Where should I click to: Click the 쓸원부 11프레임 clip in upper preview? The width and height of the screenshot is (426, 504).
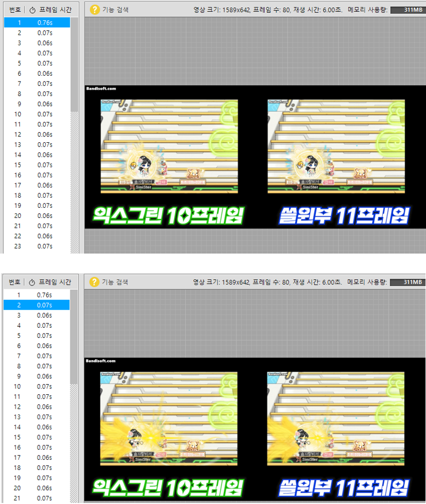(x=336, y=147)
